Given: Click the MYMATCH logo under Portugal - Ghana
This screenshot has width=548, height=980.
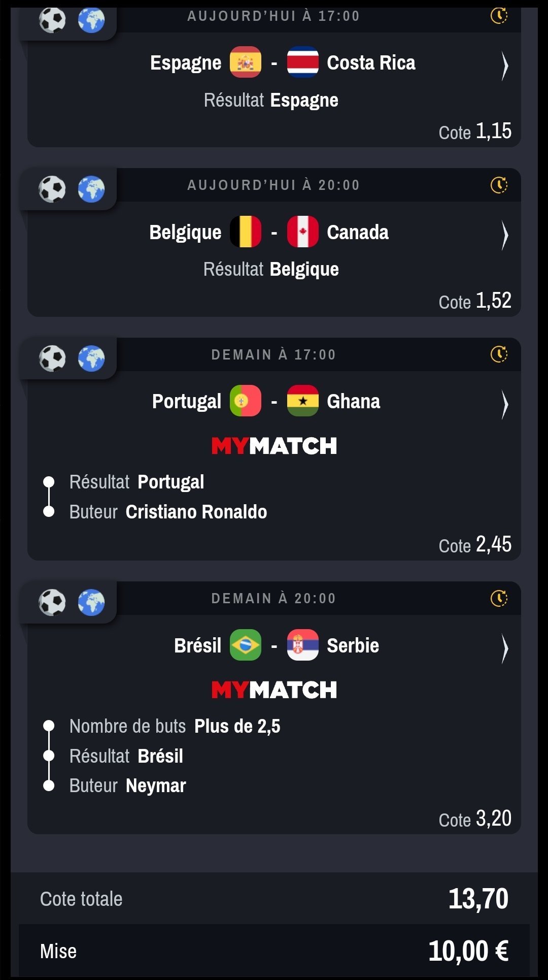Looking at the screenshot, I should click(x=274, y=446).
